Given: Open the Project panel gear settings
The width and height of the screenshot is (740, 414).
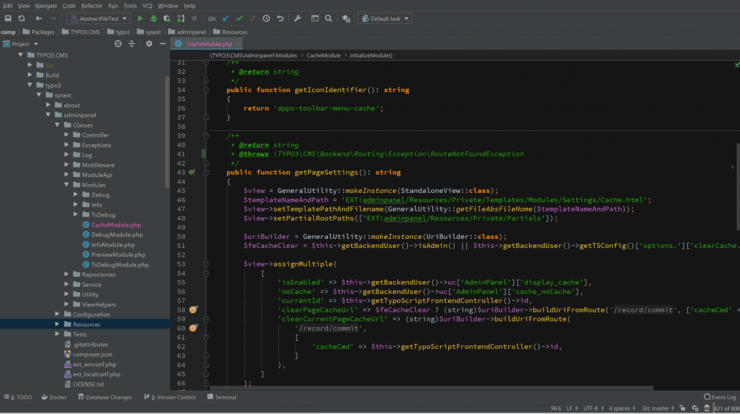Looking at the screenshot, I should point(149,43).
